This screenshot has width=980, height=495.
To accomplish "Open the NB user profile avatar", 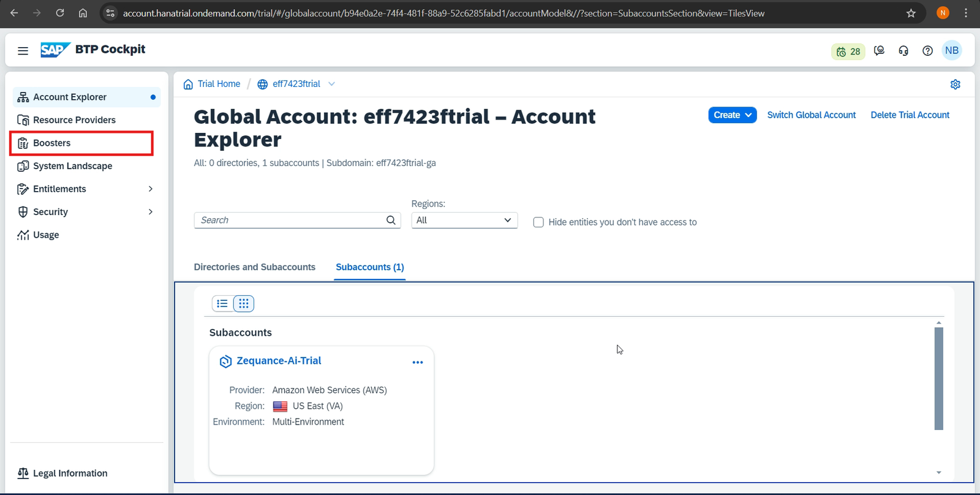I will click(x=952, y=50).
